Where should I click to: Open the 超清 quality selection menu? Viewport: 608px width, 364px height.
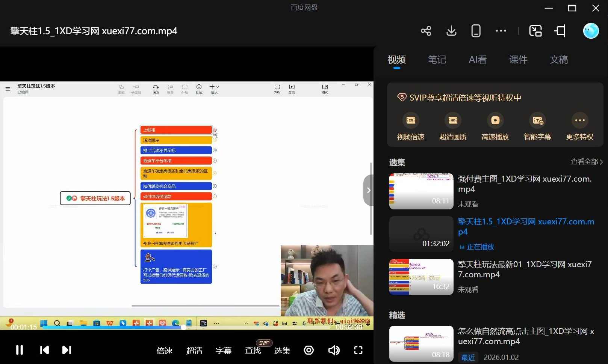195,350
